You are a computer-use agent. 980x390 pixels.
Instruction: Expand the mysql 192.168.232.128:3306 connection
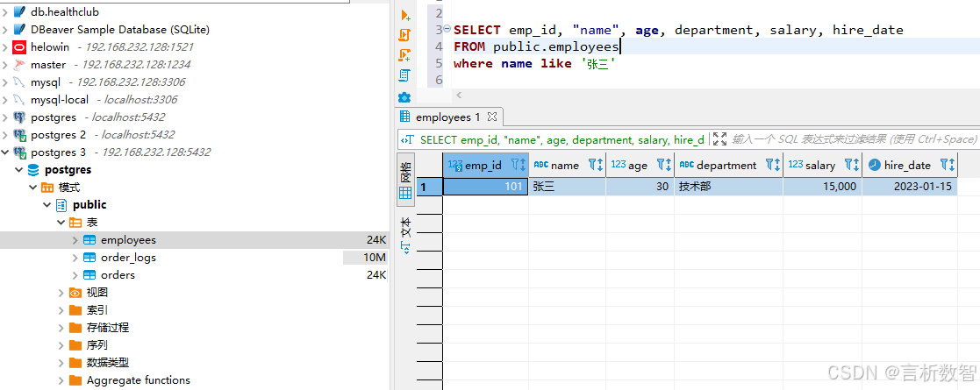5,82
